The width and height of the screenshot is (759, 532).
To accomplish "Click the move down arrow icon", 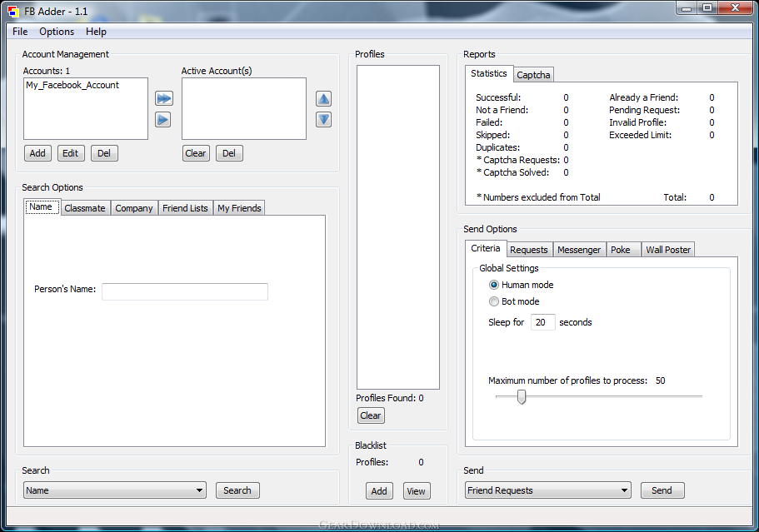I will click(323, 120).
